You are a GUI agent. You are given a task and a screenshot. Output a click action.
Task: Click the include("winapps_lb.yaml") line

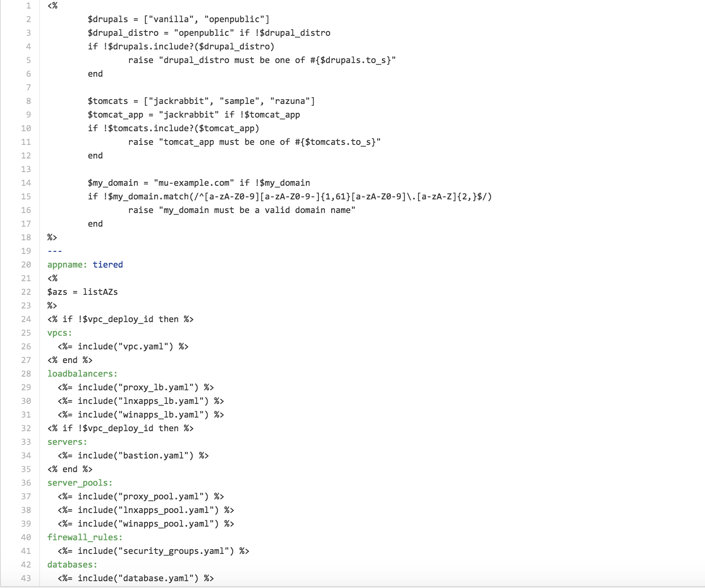tap(141, 415)
